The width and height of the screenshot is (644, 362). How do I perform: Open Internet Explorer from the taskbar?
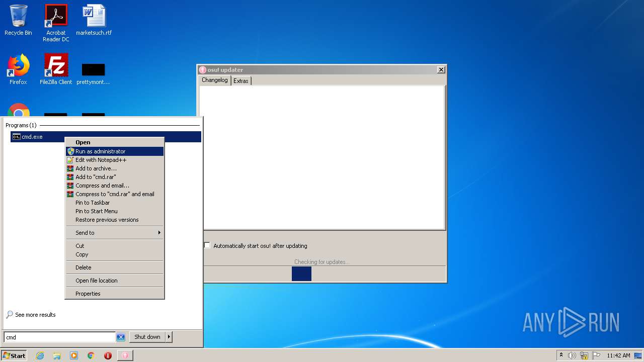pos(40,355)
